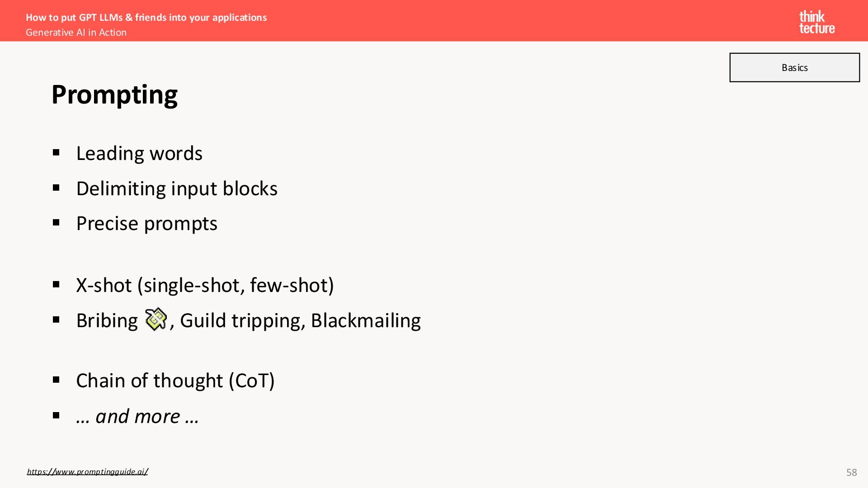This screenshot has width=868, height=488.
Task: Click the word Blackmailing
Action: click(366, 320)
